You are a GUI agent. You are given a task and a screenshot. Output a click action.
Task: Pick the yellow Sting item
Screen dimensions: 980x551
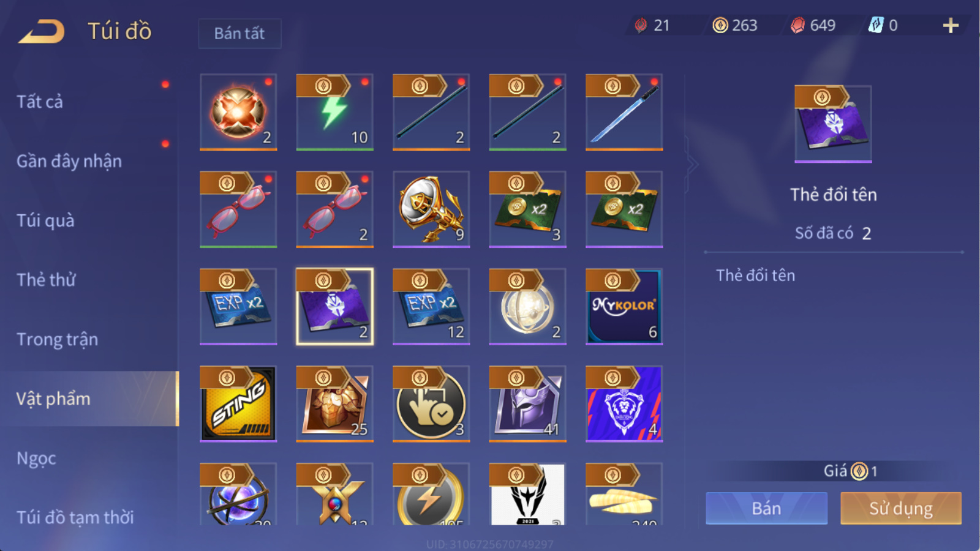pos(238,404)
